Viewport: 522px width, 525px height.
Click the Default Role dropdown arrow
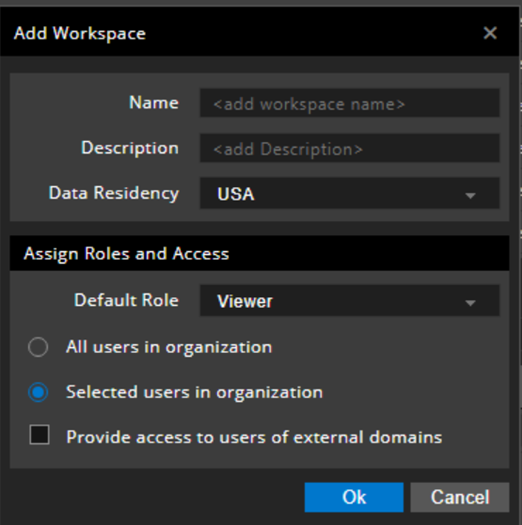pos(470,303)
